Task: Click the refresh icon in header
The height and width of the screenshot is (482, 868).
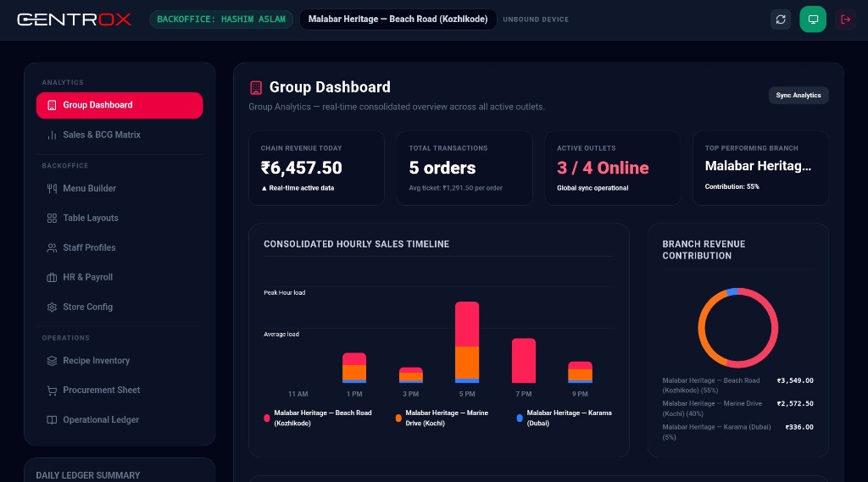Action: 781,19
